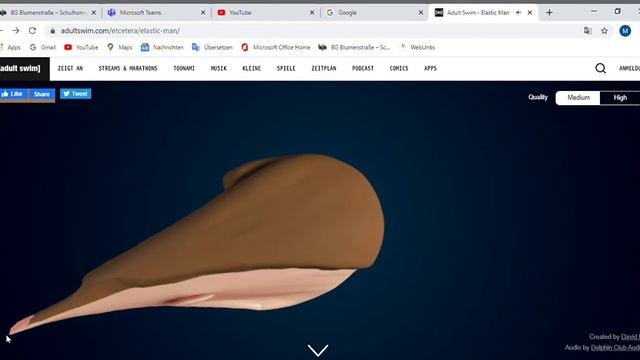Screen dimensions: 640x360
Task: Open the COMICS menu item
Action: pyautogui.click(x=399, y=69)
